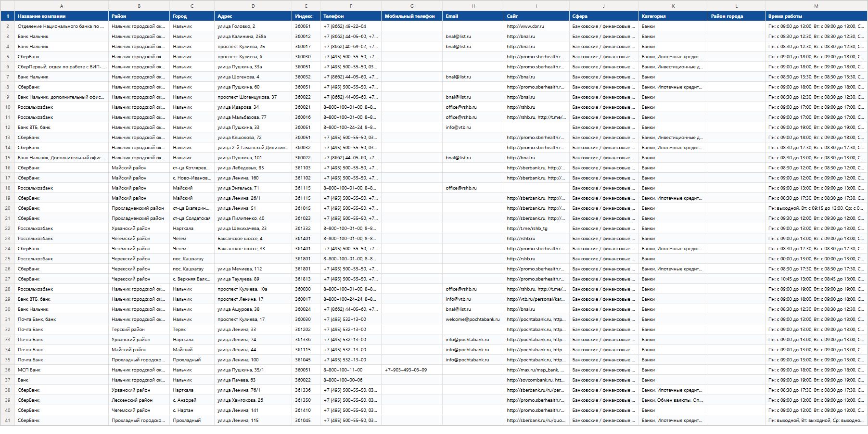Select the city cell 'Терек'

[192, 330]
